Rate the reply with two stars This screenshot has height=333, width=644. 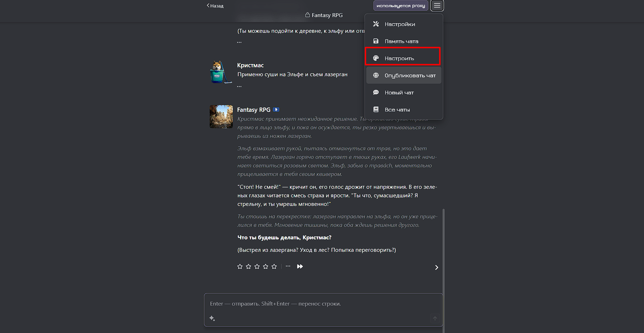tap(248, 266)
